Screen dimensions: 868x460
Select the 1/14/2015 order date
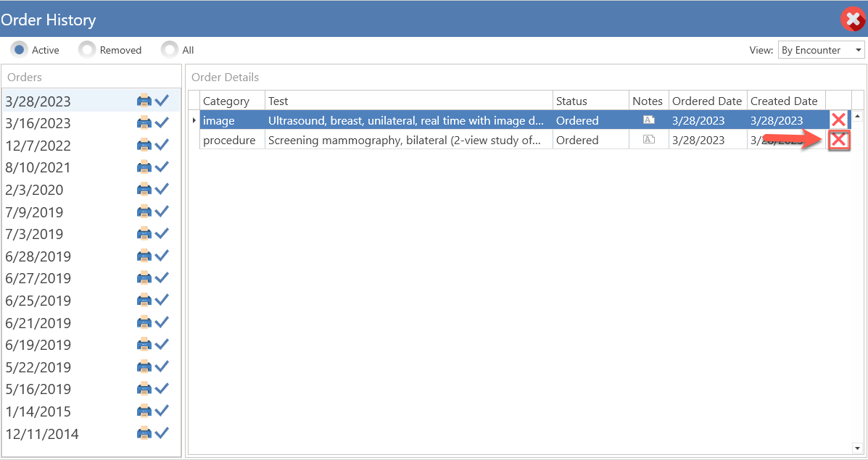coord(38,411)
